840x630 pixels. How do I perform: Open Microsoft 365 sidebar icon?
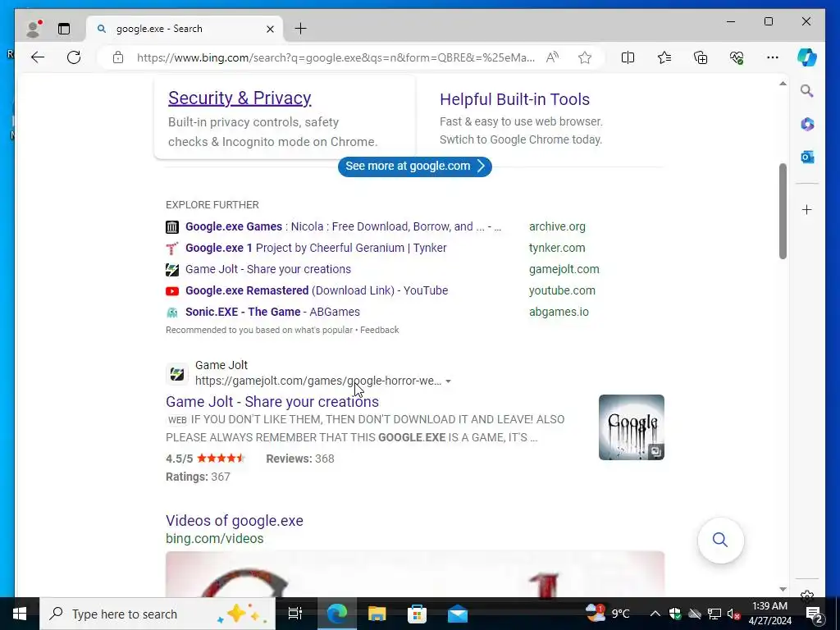point(807,125)
